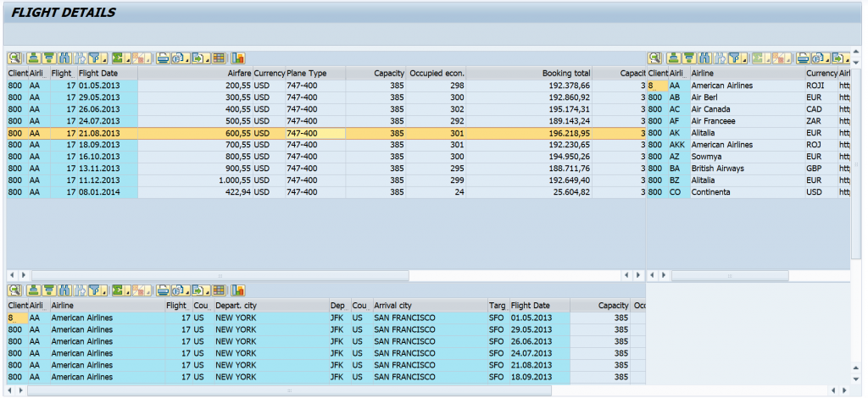Image resolution: width=868 pixels, height=398 pixels.
Task: Select the Arrival city column header
Action: [x=430, y=305]
